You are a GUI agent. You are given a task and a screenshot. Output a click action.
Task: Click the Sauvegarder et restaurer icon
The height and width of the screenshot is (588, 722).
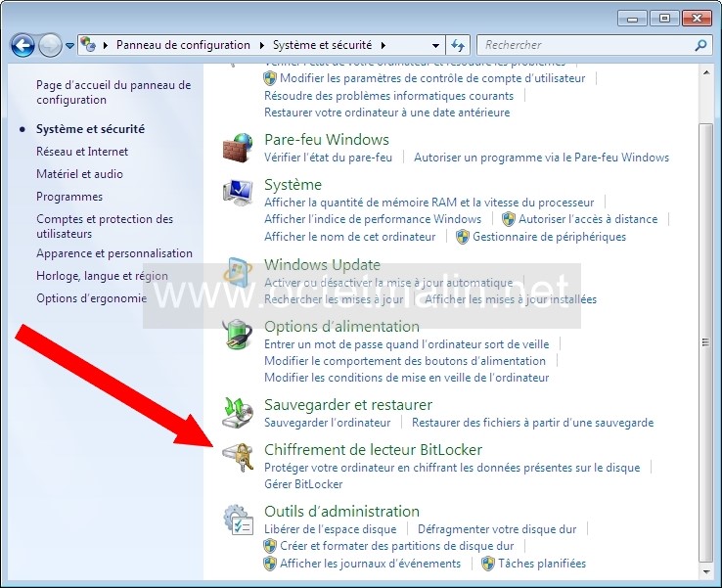[x=238, y=413]
